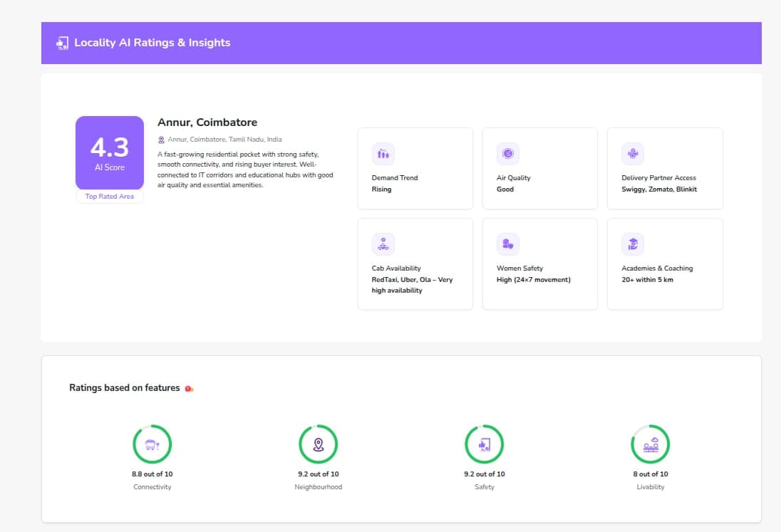This screenshot has height=532, width=781.
Task: Click the Delivery Partner Access label
Action: (x=658, y=177)
